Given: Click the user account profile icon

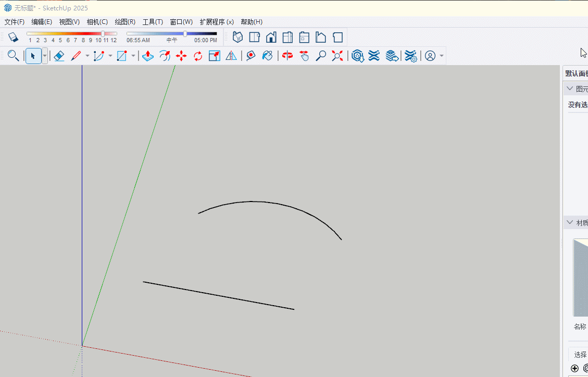Looking at the screenshot, I should (430, 56).
